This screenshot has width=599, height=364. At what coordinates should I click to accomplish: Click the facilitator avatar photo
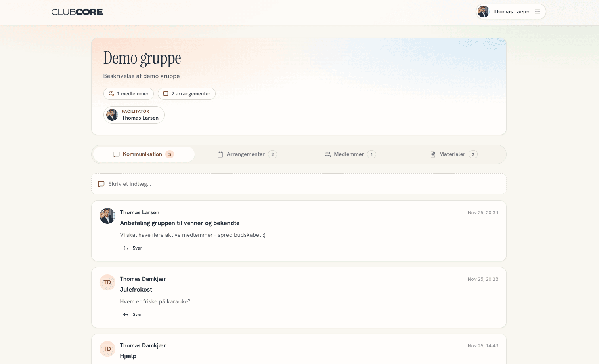pos(112,115)
